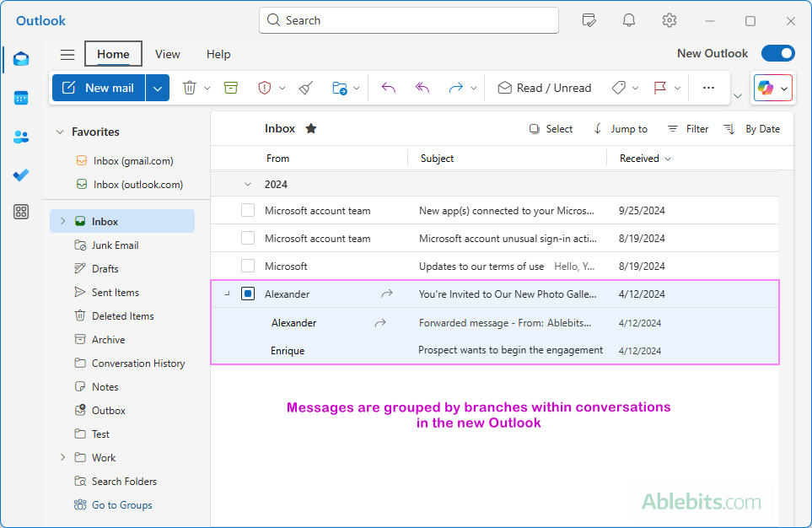This screenshot has width=812, height=528.
Task: Click the Read / Unread button
Action: coord(544,88)
